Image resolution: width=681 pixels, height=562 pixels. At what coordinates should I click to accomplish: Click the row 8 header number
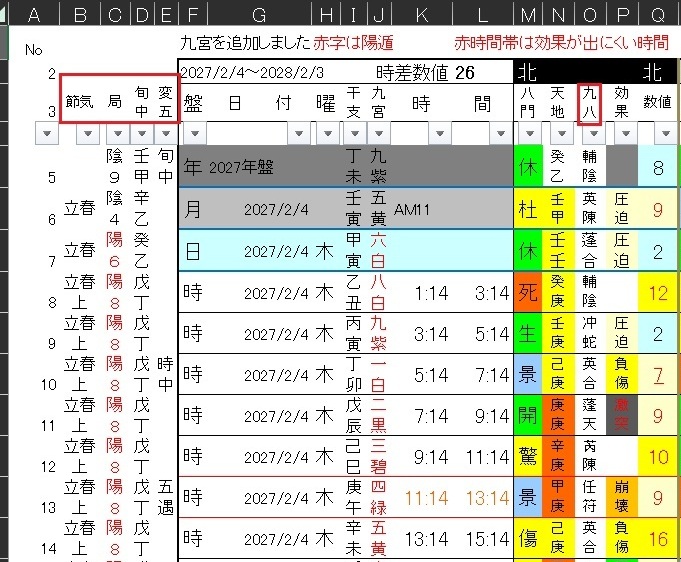coord(49,300)
